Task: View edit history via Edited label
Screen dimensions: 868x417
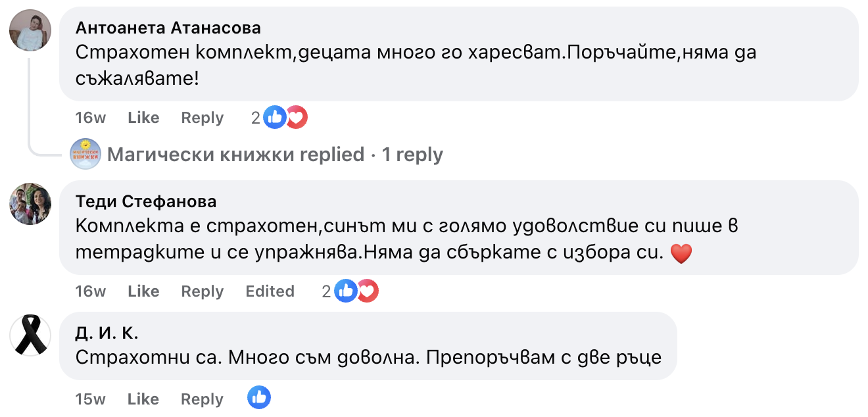Action: (270, 291)
